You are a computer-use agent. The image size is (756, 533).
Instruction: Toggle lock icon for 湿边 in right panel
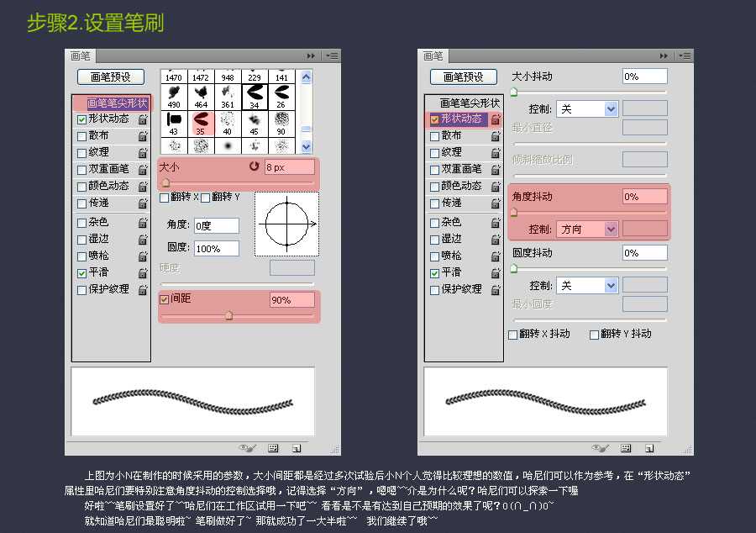click(x=496, y=240)
